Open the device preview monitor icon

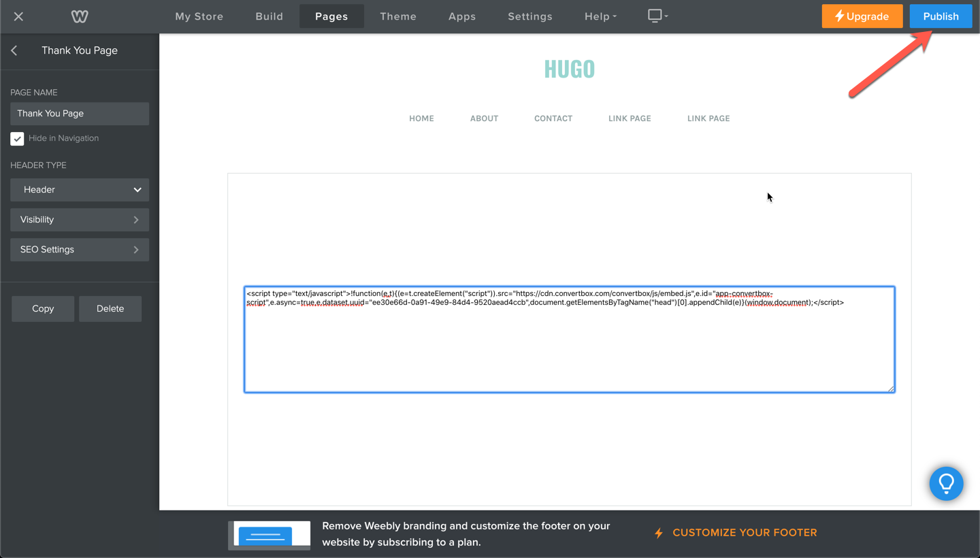[657, 16]
